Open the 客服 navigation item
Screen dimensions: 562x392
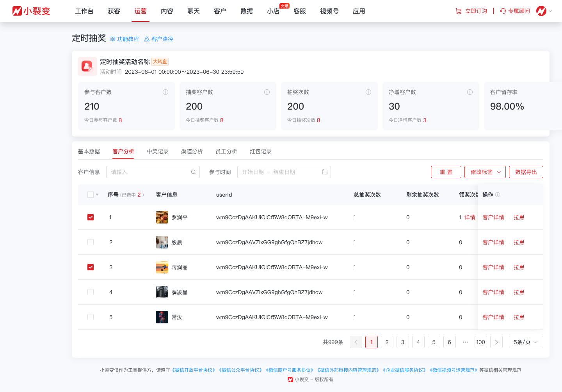pos(300,11)
